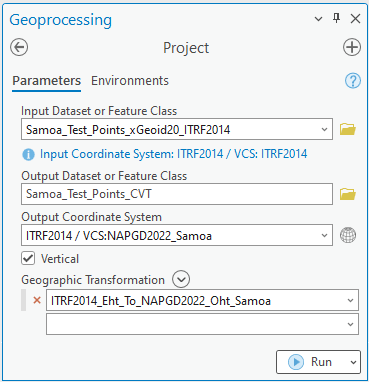This screenshot has width=369, height=382.
Task: Remove the ITRF2014_Eht transformation with red X
Action: point(37,300)
